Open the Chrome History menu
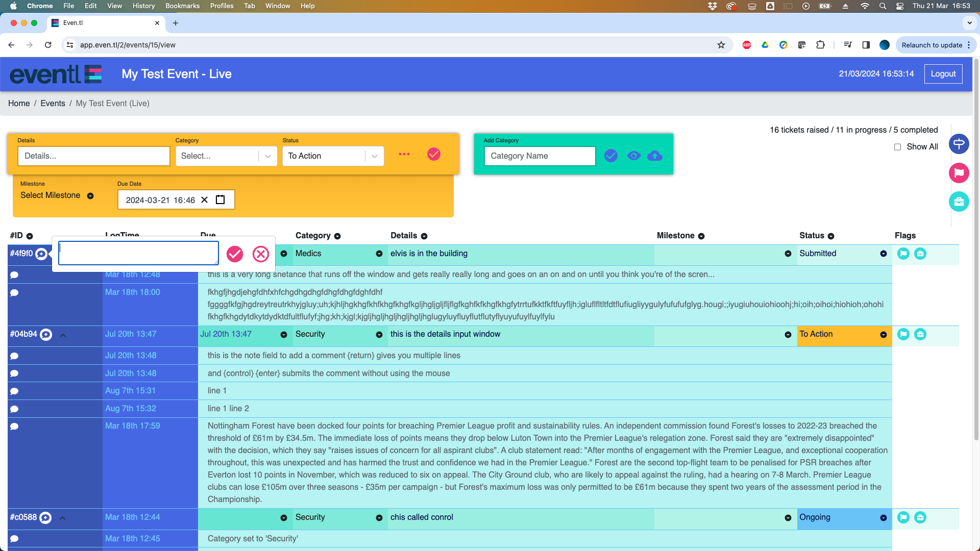The image size is (980, 551). point(143,6)
